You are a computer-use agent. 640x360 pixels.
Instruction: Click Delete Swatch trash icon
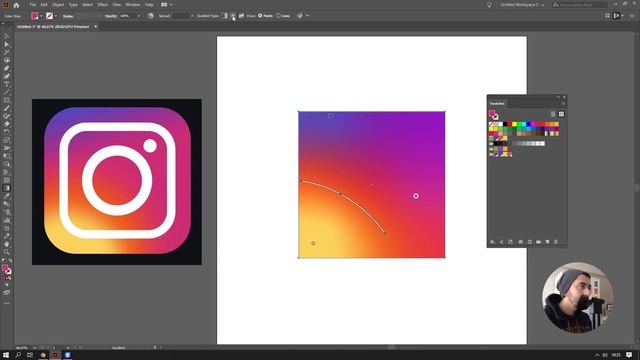tap(556, 242)
